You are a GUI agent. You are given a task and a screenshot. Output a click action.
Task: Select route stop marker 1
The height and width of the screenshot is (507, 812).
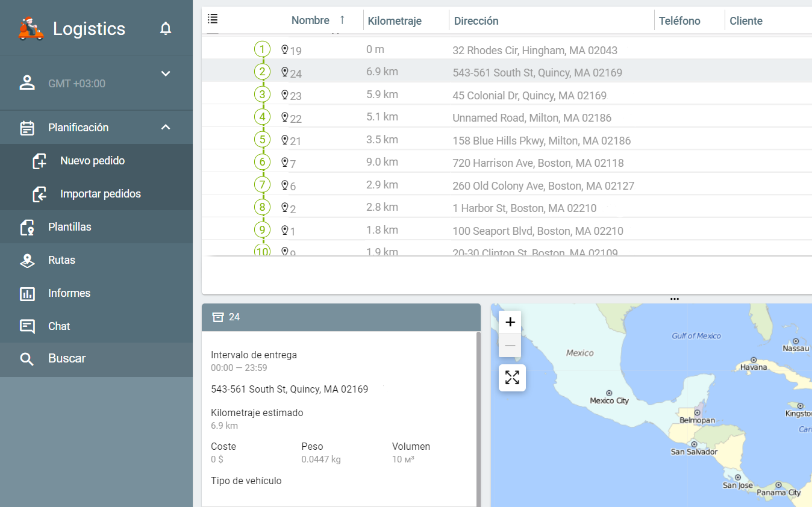point(262,49)
